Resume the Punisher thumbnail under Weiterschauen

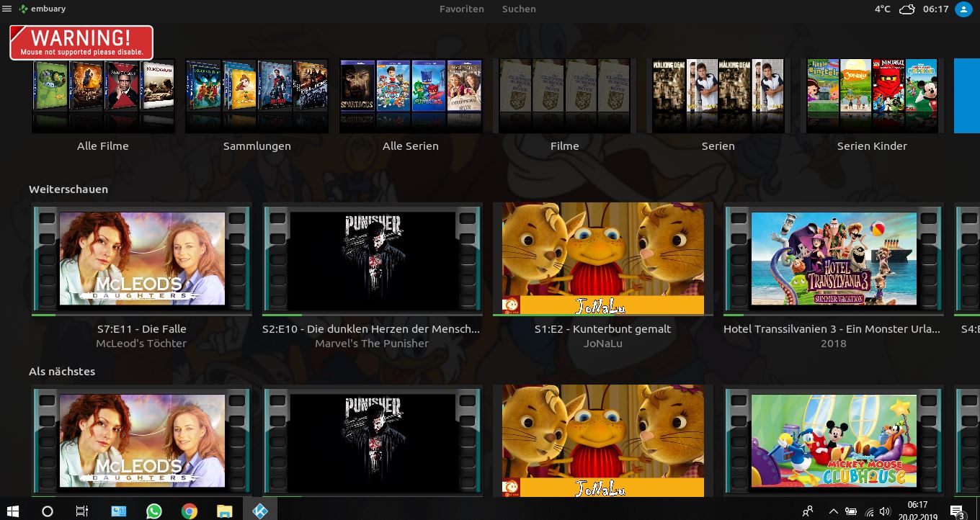pyautogui.click(x=373, y=259)
